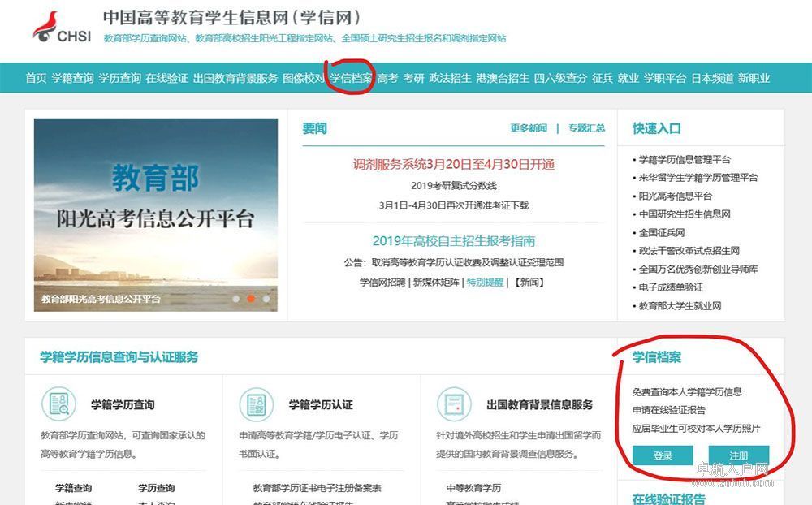Image resolution: width=812 pixels, height=505 pixels.
Task: Select the third carousel dot on banner
Action: click(266, 299)
